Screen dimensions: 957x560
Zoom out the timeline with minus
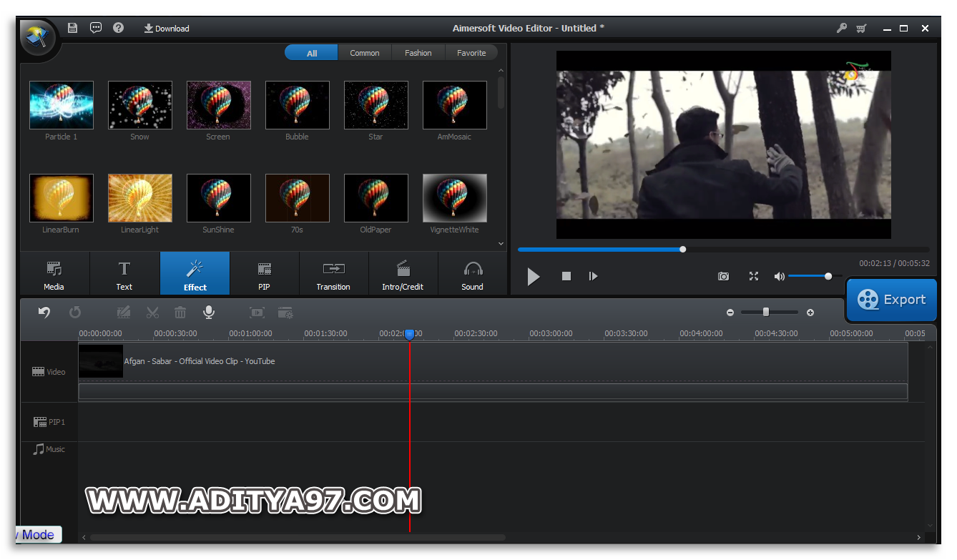[x=730, y=313]
